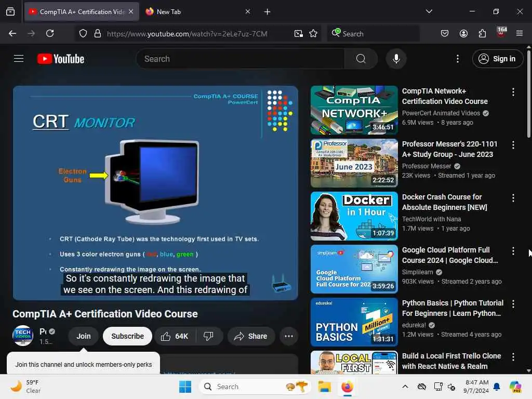Click Sign in button
The image size is (532, 399).
click(x=497, y=59)
